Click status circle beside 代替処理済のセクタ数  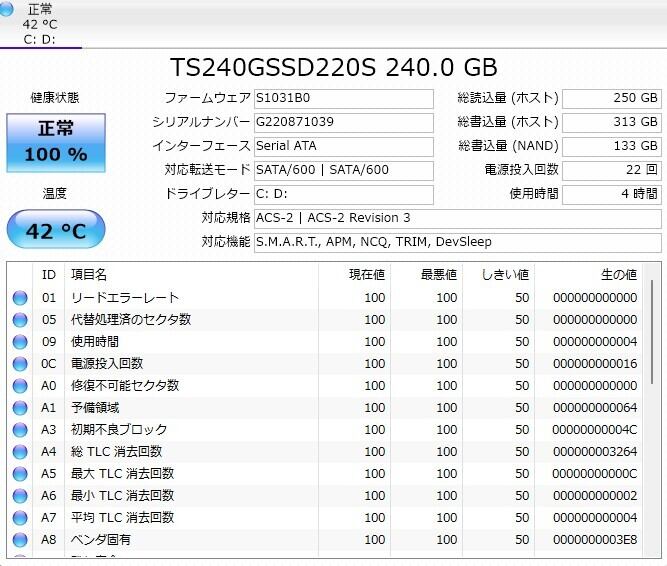point(20,320)
